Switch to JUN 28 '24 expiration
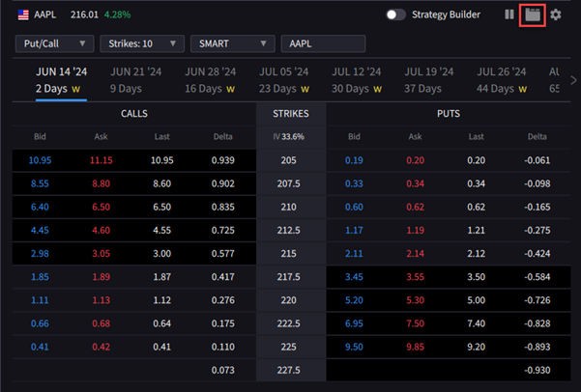 [210, 80]
